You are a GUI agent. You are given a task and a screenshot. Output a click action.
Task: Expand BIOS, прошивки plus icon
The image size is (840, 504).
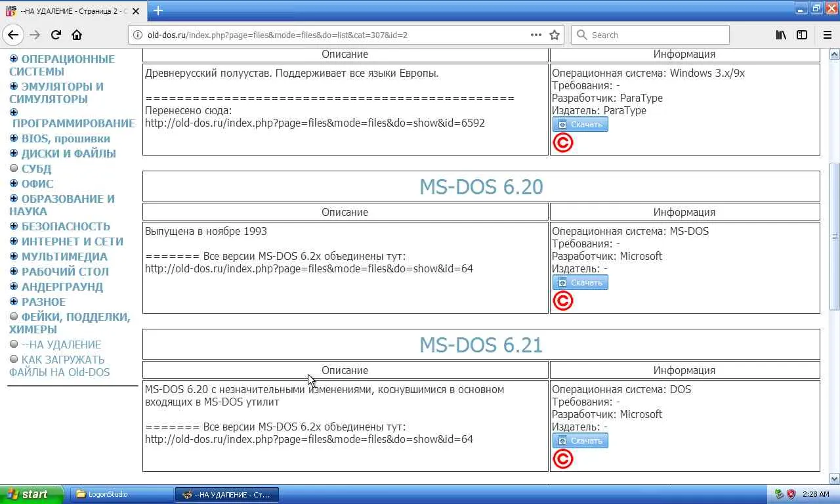click(14, 138)
